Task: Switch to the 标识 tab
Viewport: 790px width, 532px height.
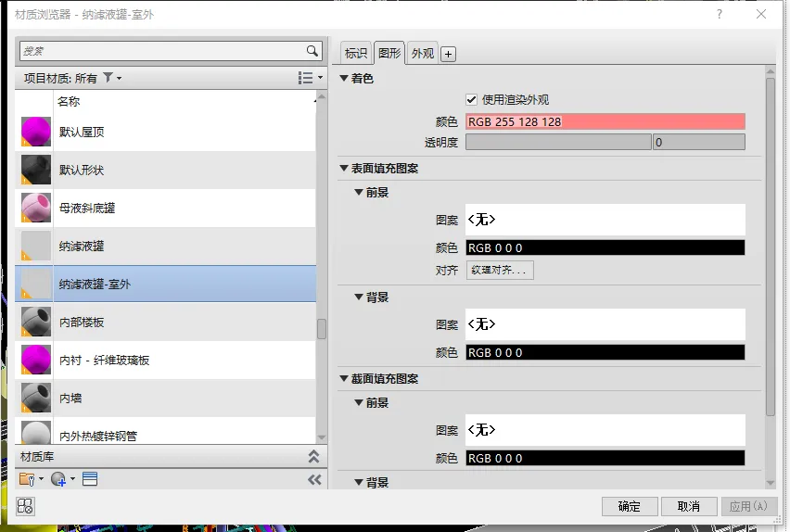Action: coord(356,54)
